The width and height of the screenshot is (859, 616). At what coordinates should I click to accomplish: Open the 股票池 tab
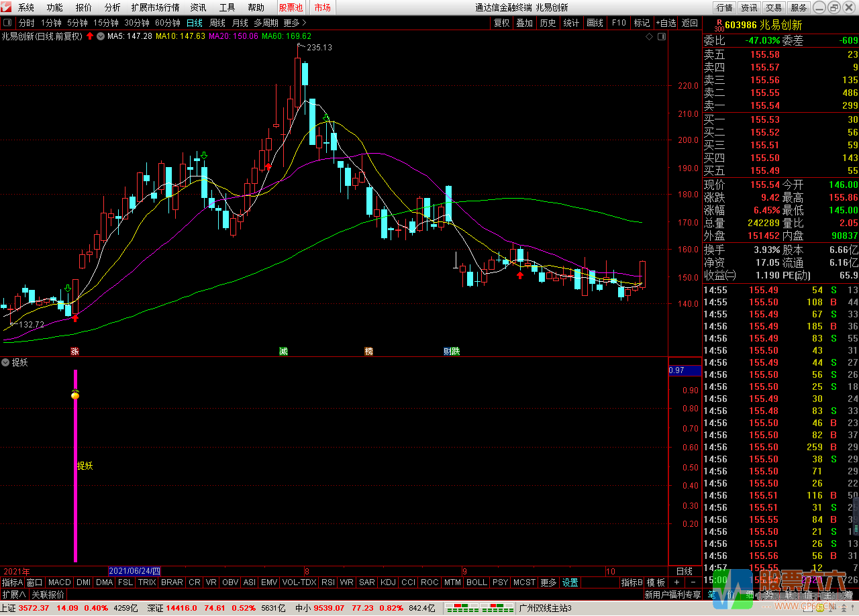pos(291,8)
